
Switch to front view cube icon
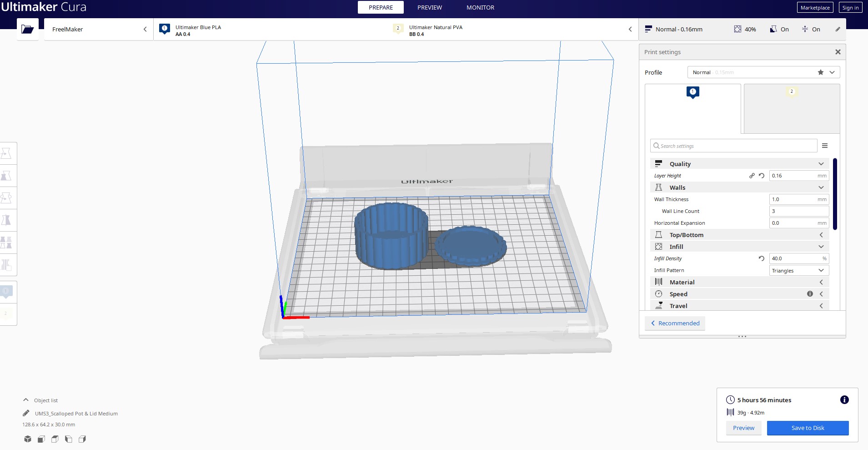point(41,439)
